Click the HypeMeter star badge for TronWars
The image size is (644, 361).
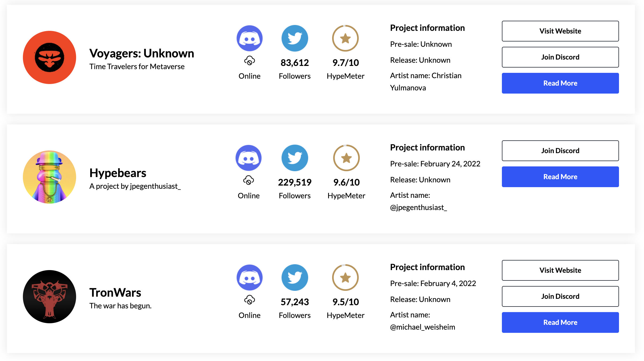pyautogui.click(x=345, y=277)
